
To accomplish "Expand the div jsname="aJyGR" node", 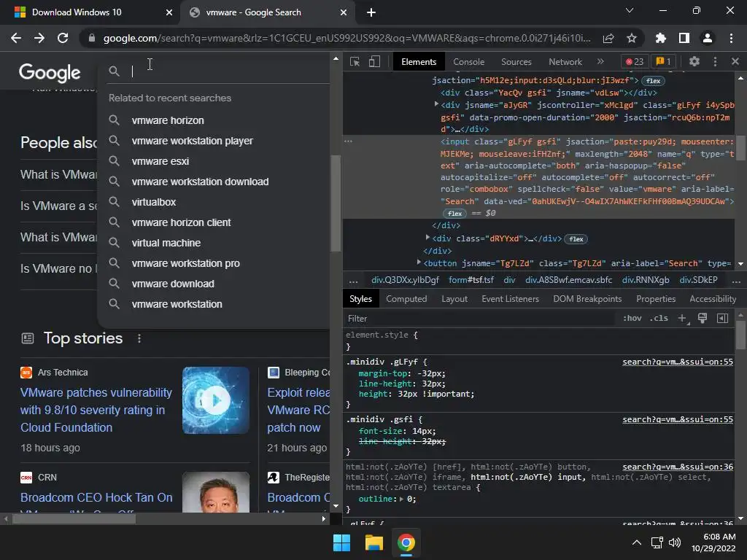I will click(x=436, y=104).
